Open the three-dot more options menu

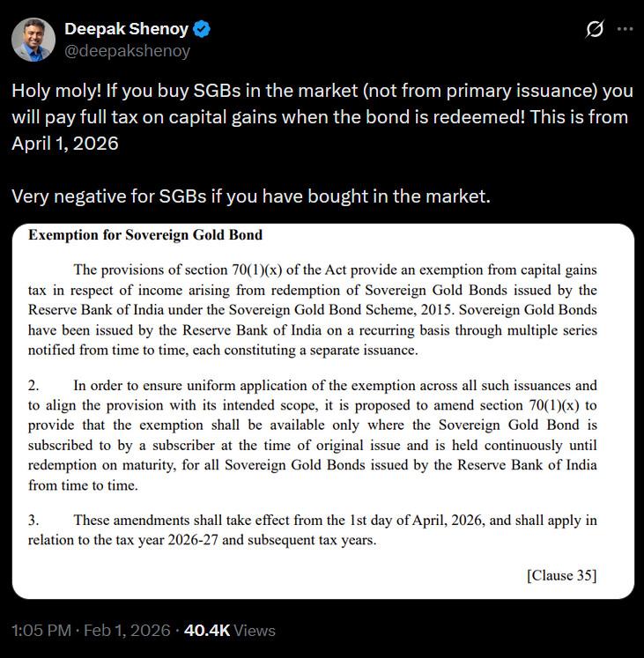[625, 29]
